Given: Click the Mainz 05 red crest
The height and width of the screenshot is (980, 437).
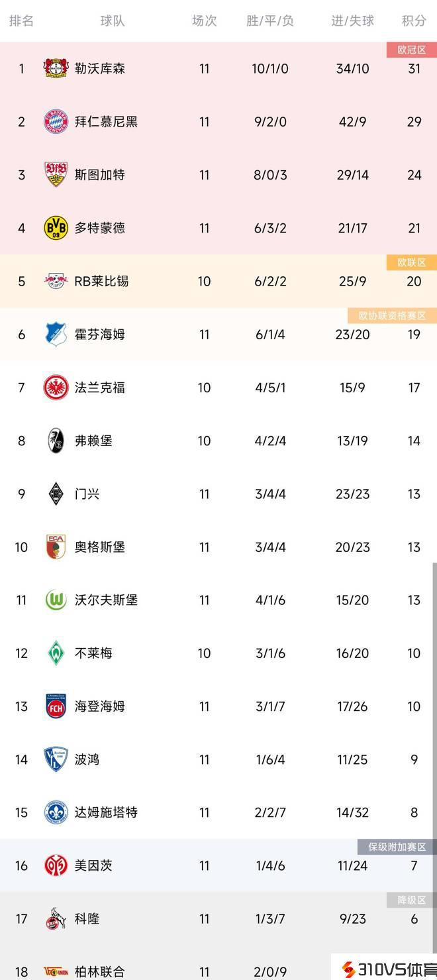Looking at the screenshot, I should pos(56,865).
